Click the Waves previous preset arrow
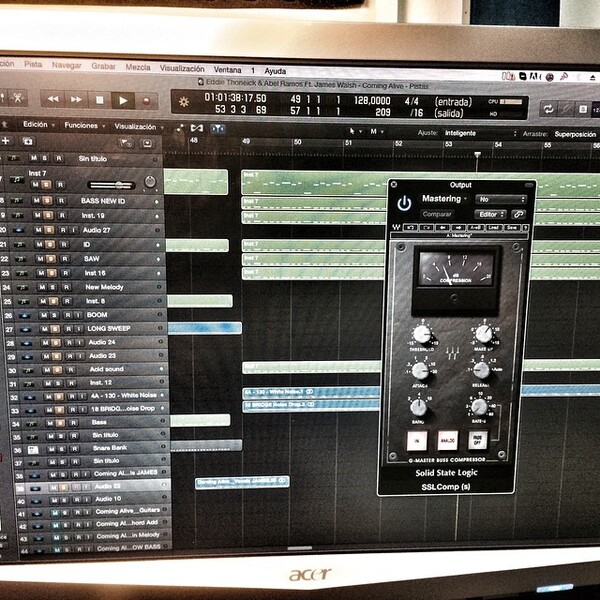Image resolution: width=600 pixels, height=600 pixels. [443, 227]
